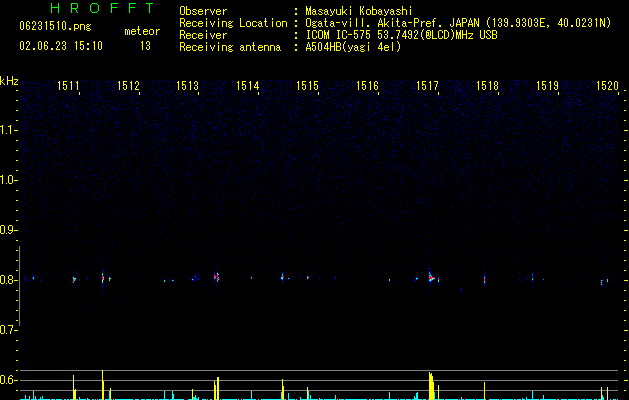Click the 1511 time marker

(68, 86)
